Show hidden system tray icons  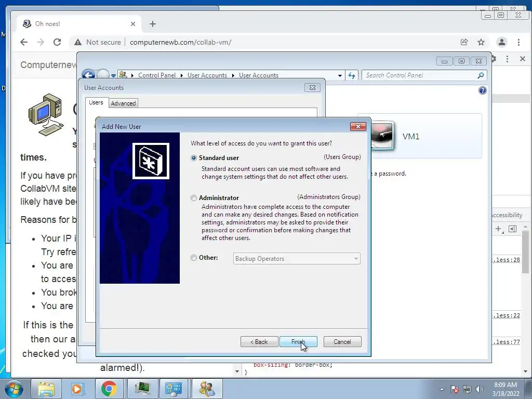coord(442,389)
